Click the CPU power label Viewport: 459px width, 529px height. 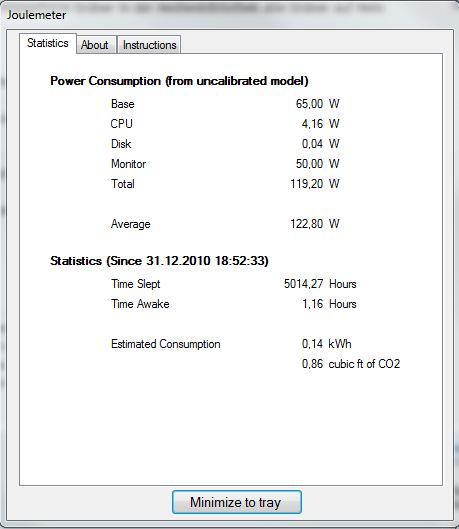tap(121, 124)
